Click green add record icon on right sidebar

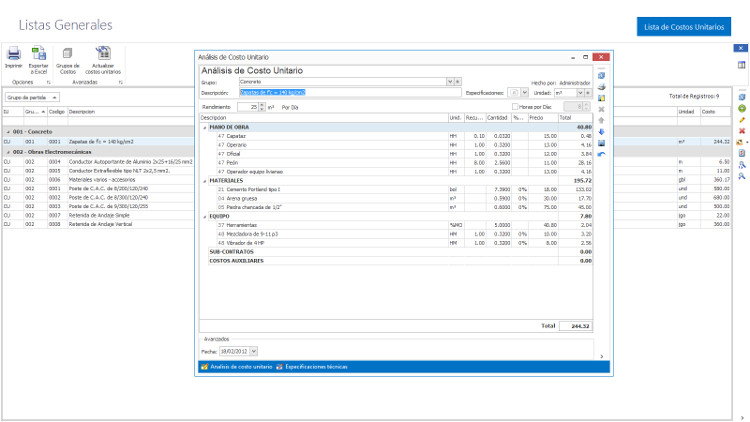coord(741,107)
